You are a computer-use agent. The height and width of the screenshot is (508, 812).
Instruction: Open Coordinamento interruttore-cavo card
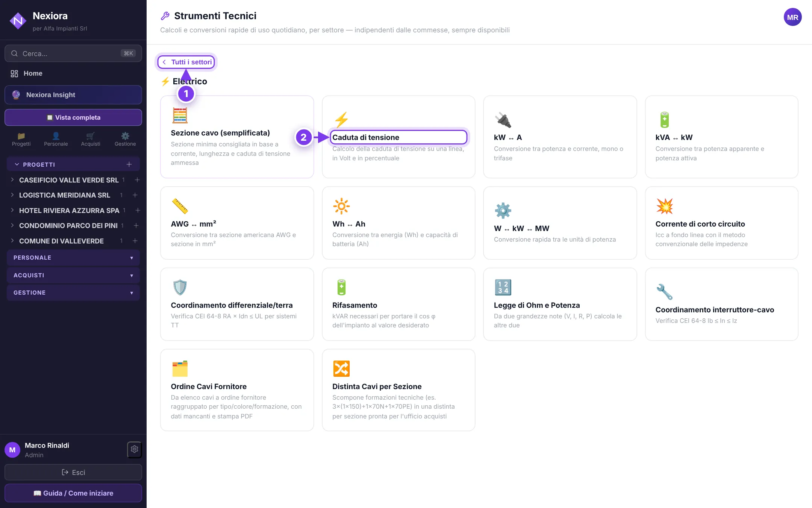point(721,304)
